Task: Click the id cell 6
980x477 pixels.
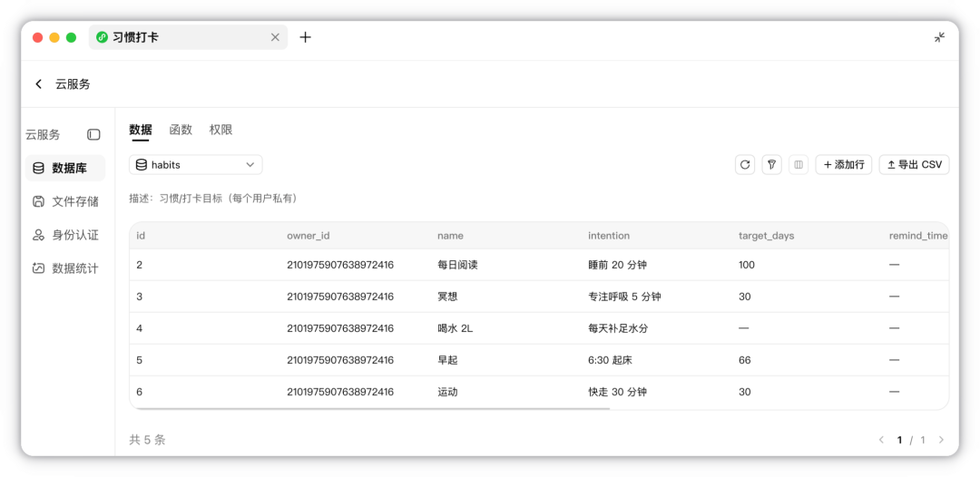Action: 140,393
